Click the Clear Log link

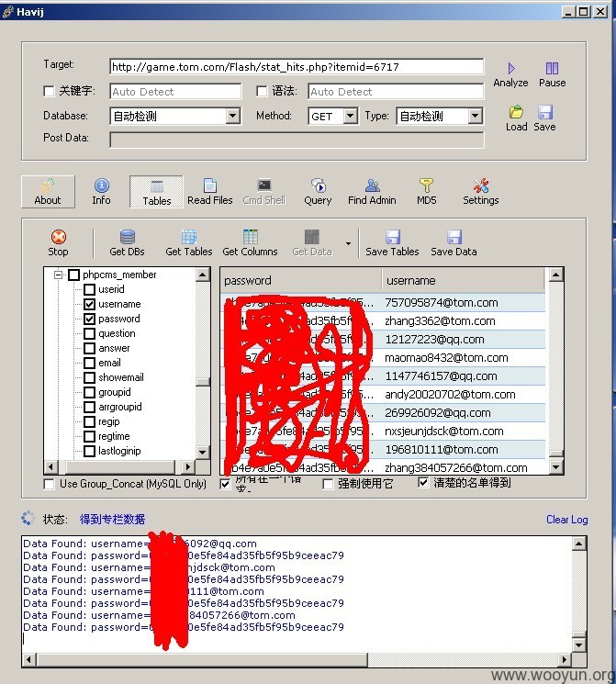tap(566, 520)
